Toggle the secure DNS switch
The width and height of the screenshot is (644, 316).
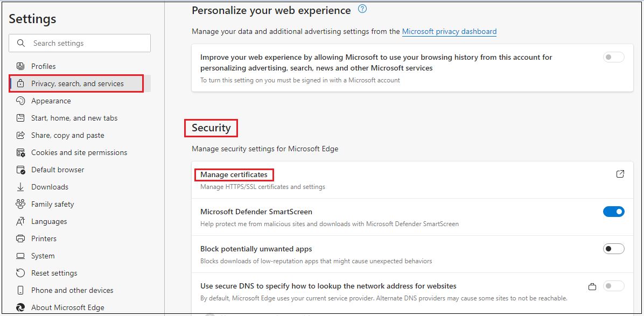(613, 286)
